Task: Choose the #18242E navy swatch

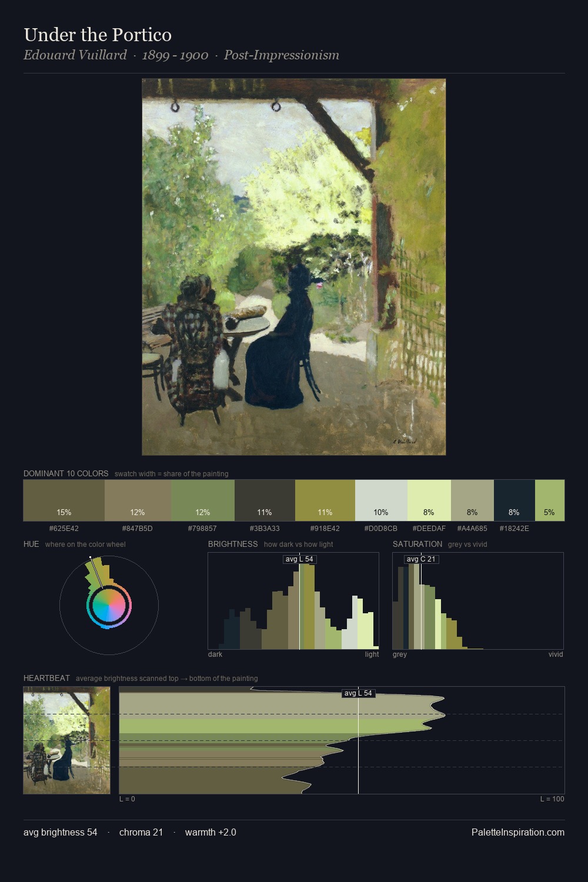Action: [x=514, y=500]
